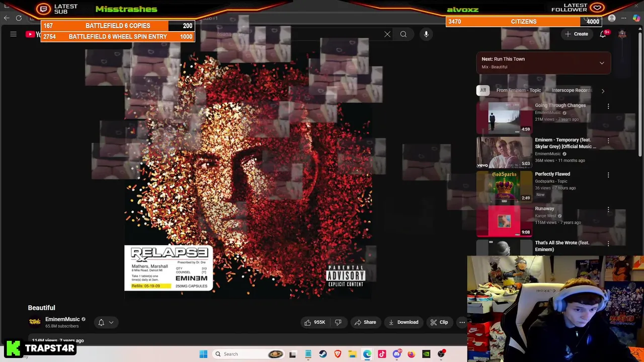The width and height of the screenshot is (644, 362).
Task: Open options menu for Perfectly Flawed
Action: click(x=608, y=175)
